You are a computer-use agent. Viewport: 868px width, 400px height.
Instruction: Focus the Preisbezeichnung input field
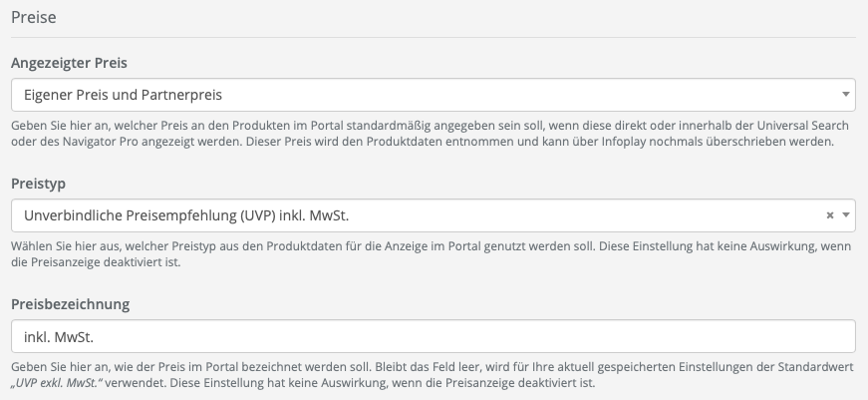(434, 335)
